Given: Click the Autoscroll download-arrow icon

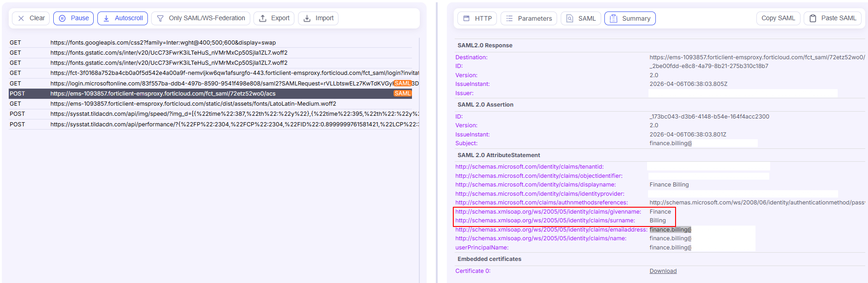Looking at the screenshot, I should coord(107,18).
